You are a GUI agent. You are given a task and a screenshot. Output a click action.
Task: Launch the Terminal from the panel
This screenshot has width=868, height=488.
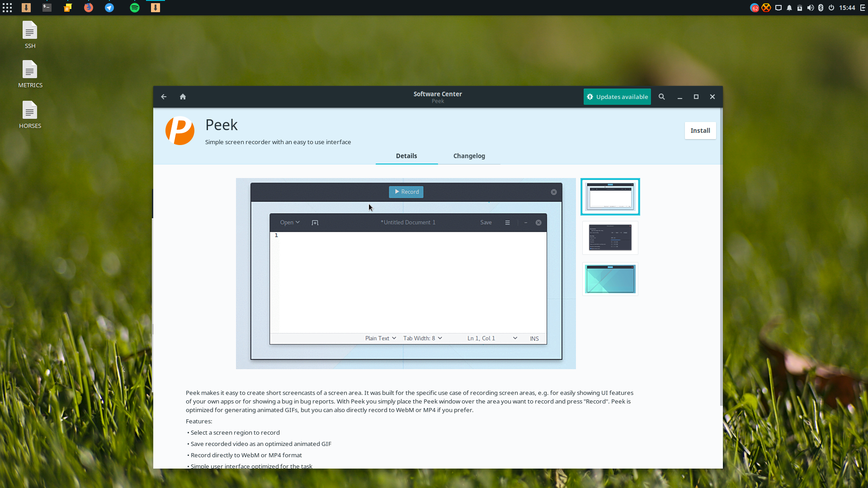(47, 8)
